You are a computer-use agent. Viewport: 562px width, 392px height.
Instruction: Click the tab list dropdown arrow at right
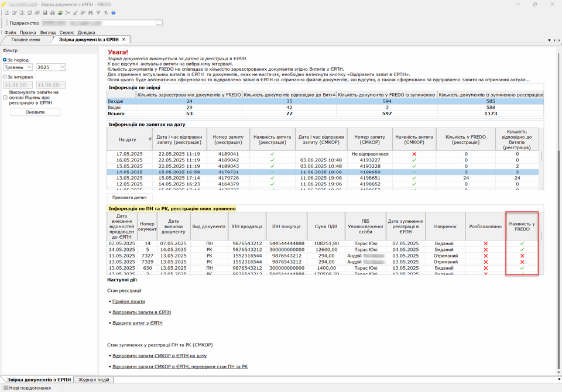pos(549,40)
